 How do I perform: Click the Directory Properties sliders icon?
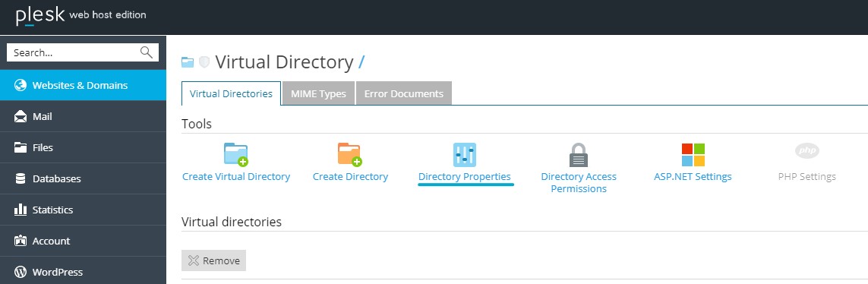click(465, 154)
